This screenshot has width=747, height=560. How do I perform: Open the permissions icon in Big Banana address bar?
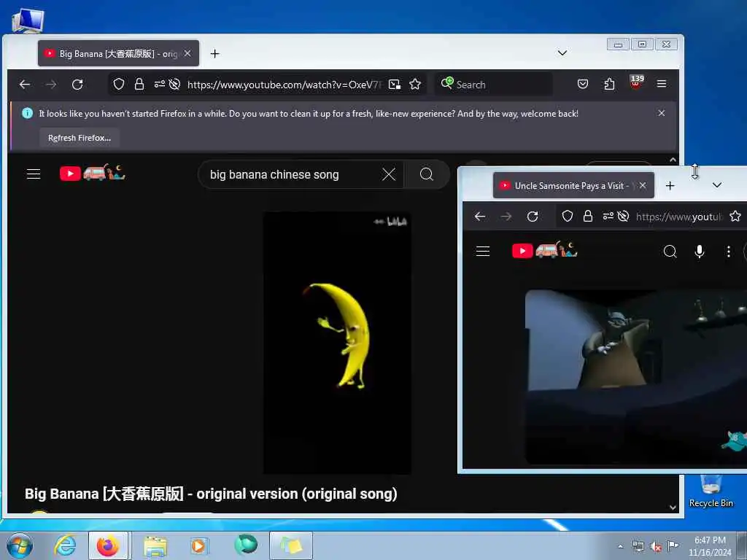tap(160, 85)
